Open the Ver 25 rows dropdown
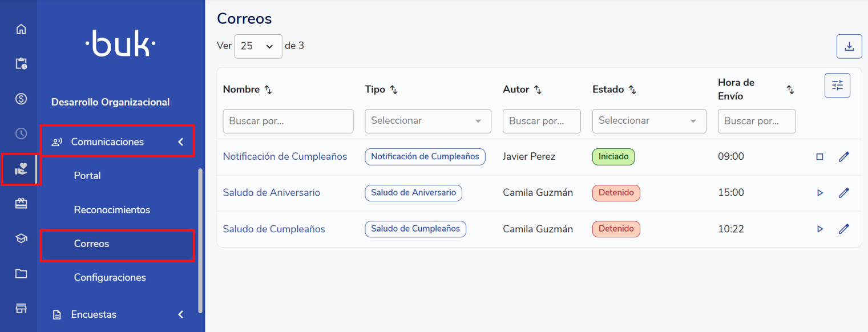This screenshot has height=332, width=868. point(258,46)
